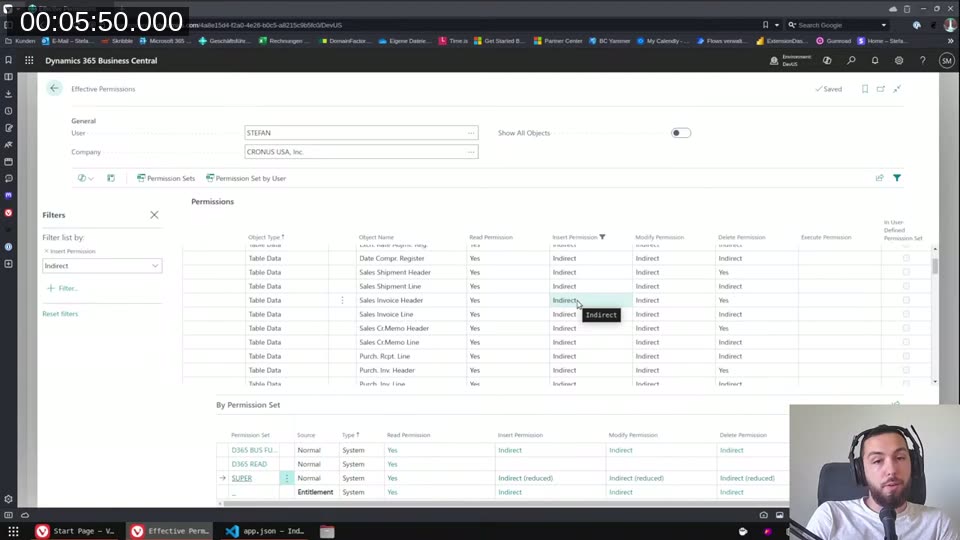Click the list view options icon

(85, 178)
